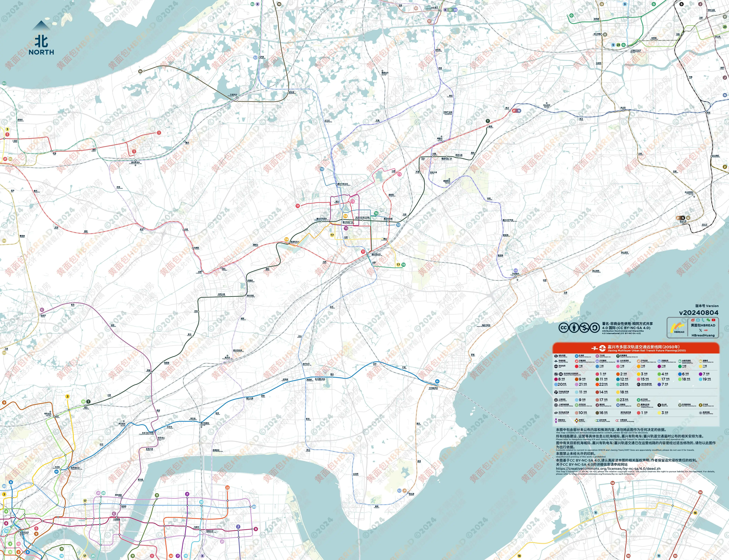Image resolution: width=729 pixels, height=560 pixels.
Task: Click the NORTH label under the arrow
Action: pyautogui.click(x=41, y=52)
